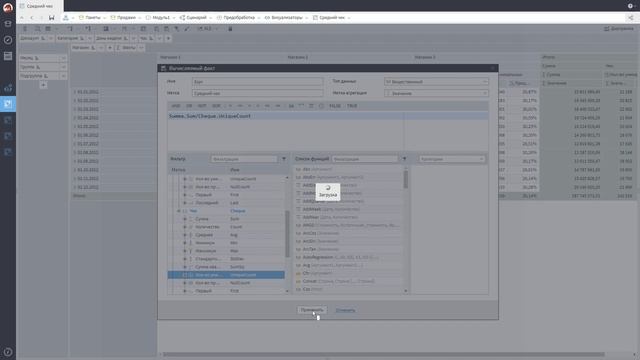Open the help icon at sidebar bottom
Viewport: 640px width, 360px height.
tap(8, 352)
